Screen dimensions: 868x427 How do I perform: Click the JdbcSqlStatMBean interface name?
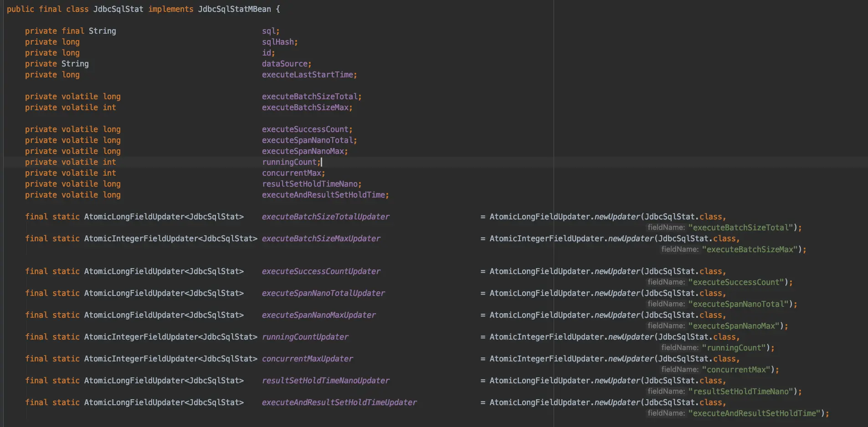235,9
